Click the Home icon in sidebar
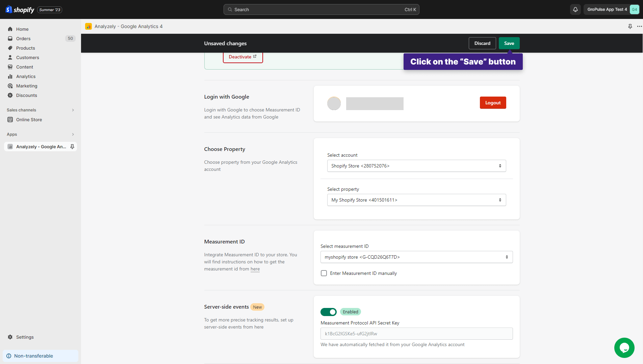This screenshot has width=643, height=364. click(10, 29)
